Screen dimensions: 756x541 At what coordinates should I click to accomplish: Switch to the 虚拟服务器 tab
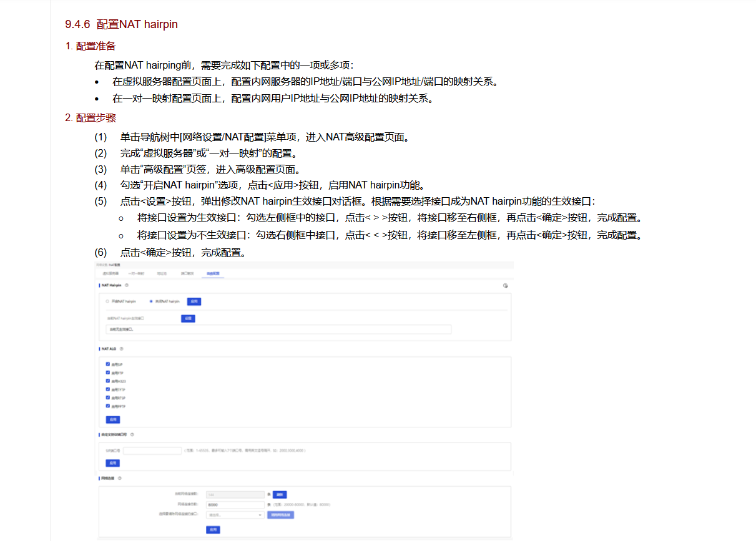pos(110,273)
